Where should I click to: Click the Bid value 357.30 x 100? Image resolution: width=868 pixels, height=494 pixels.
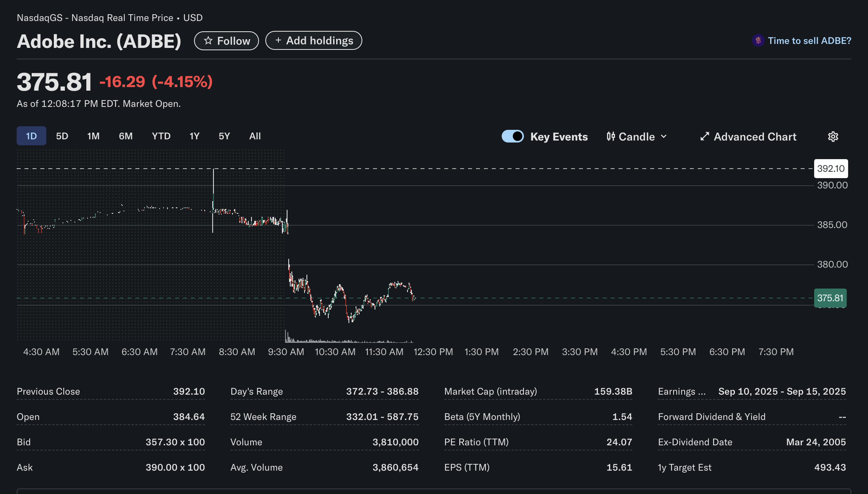pos(175,442)
